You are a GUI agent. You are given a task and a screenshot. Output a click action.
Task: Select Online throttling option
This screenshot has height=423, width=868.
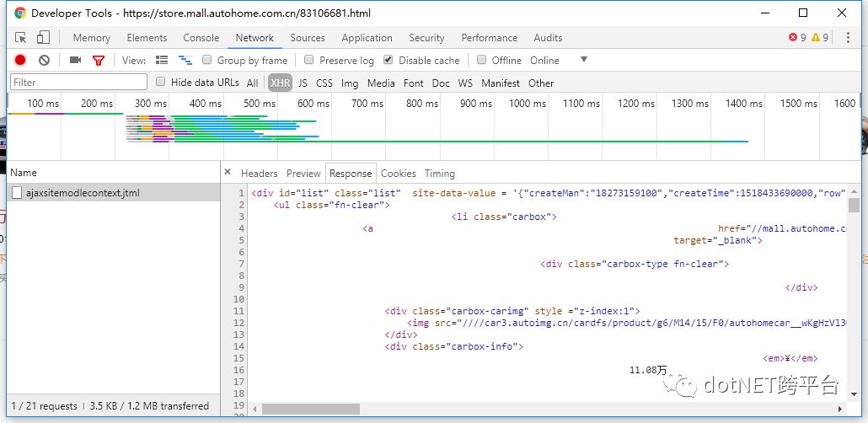544,61
